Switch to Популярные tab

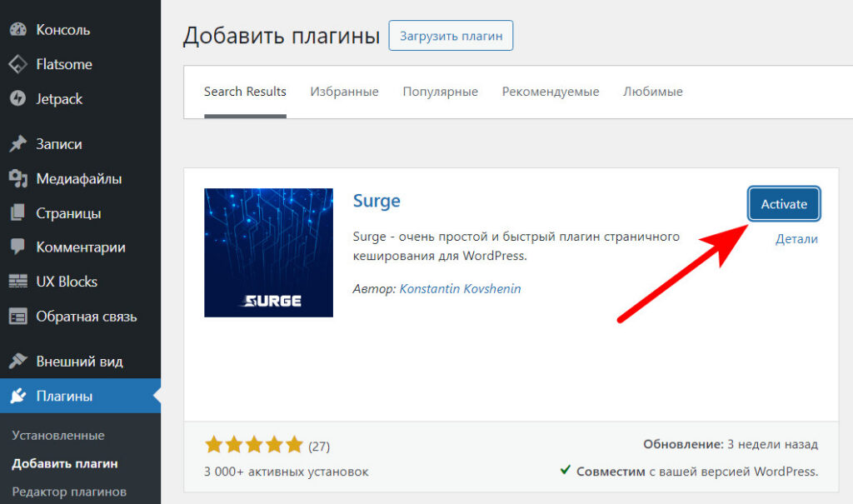pos(440,92)
